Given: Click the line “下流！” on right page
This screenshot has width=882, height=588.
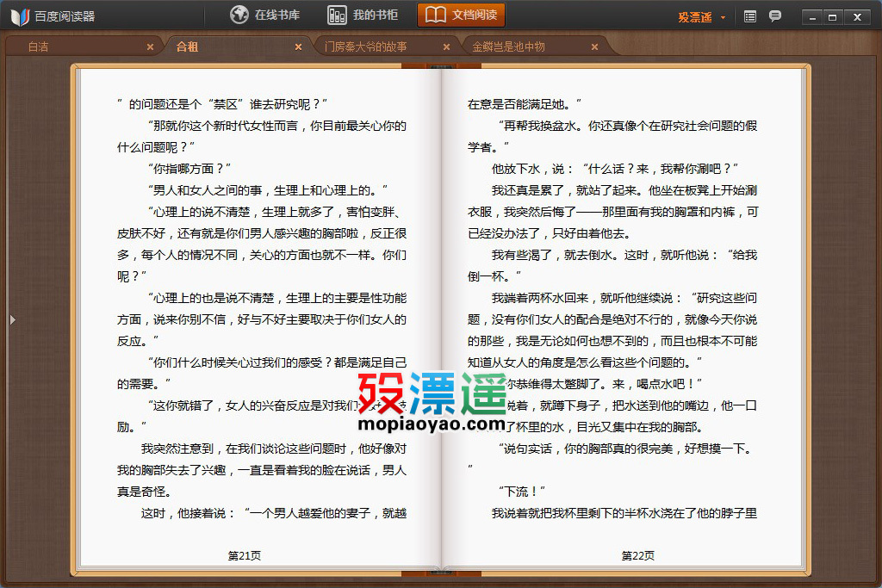Looking at the screenshot, I should (x=521, y=492).
